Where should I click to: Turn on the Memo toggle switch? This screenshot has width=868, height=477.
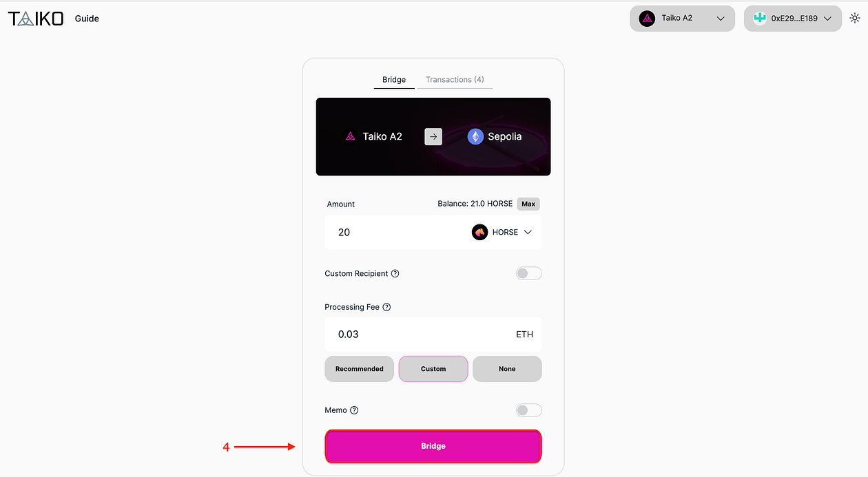pyautogui.click(x=529, y=410)
